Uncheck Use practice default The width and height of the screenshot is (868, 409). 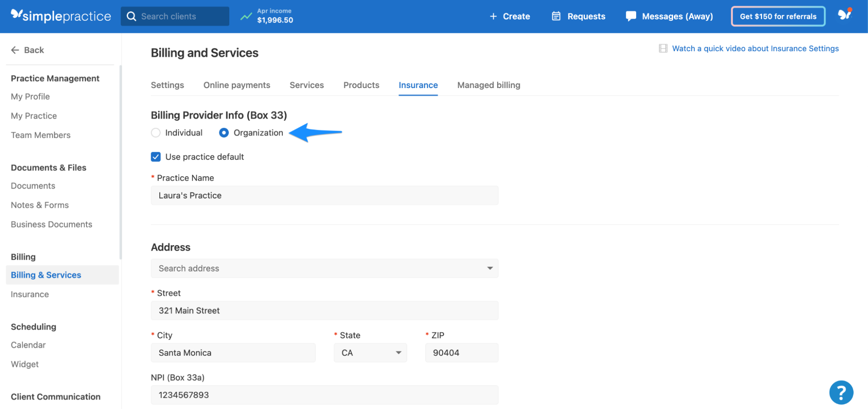pos(155,157)
